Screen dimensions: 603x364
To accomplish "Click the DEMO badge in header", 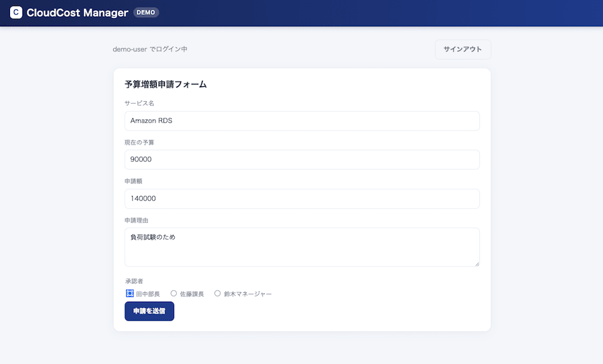I will (x=146, y=12).
